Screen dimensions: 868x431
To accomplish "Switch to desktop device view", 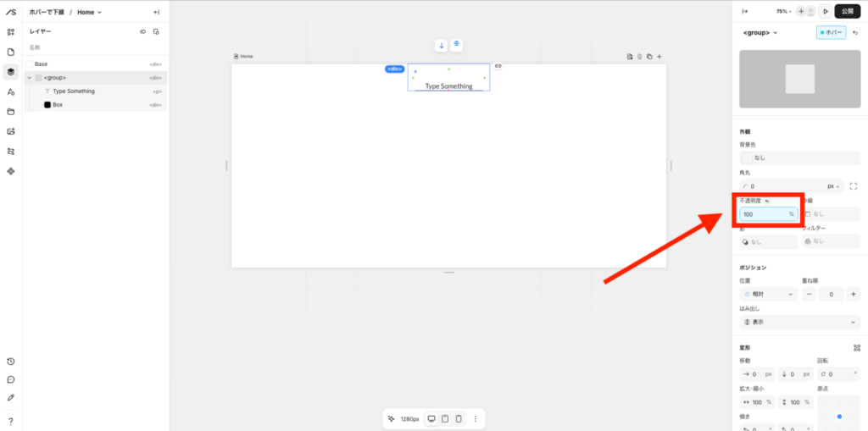I will (x=431, y=419).
